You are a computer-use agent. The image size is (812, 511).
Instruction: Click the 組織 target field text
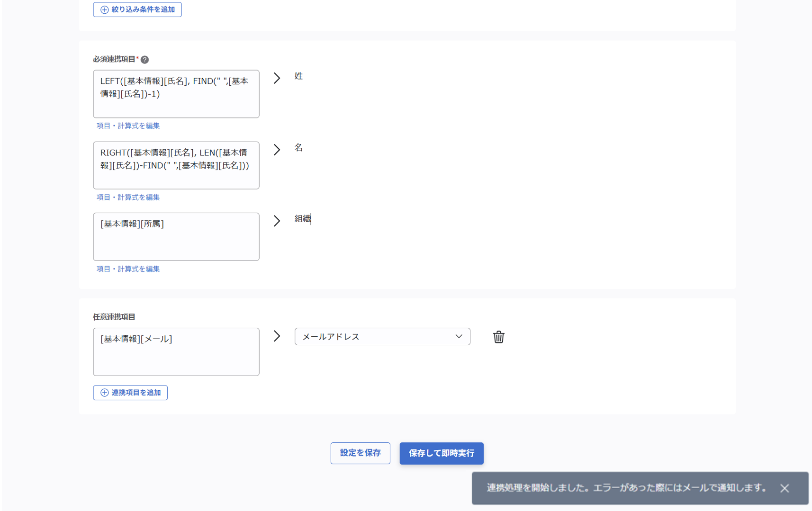click(303, 219)
